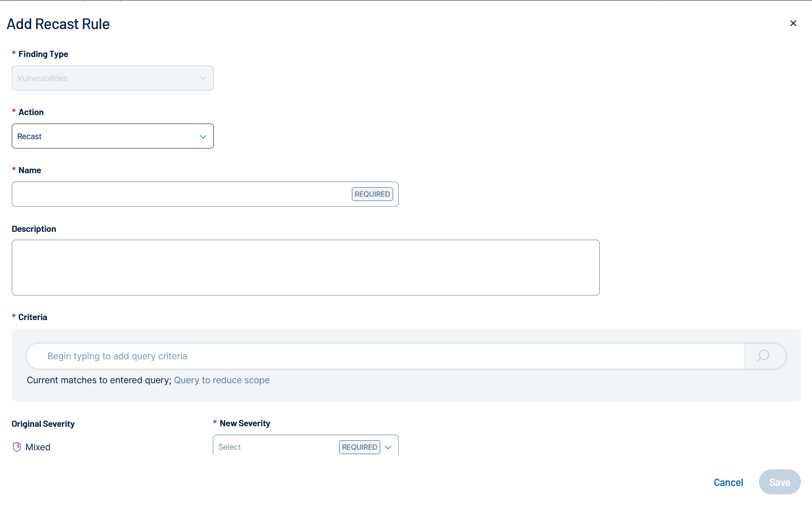Click the 'Query to reduce scope' text
812x505 pixels.
click(222, 380)
